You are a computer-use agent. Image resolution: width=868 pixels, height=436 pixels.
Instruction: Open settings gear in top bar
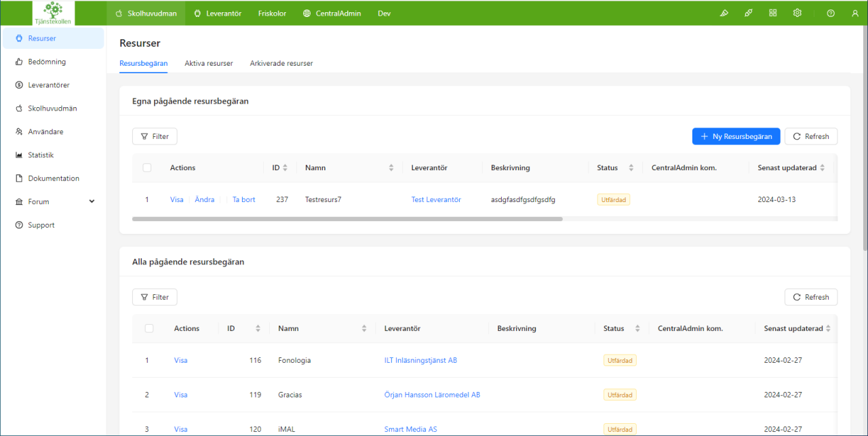[797, 13]
